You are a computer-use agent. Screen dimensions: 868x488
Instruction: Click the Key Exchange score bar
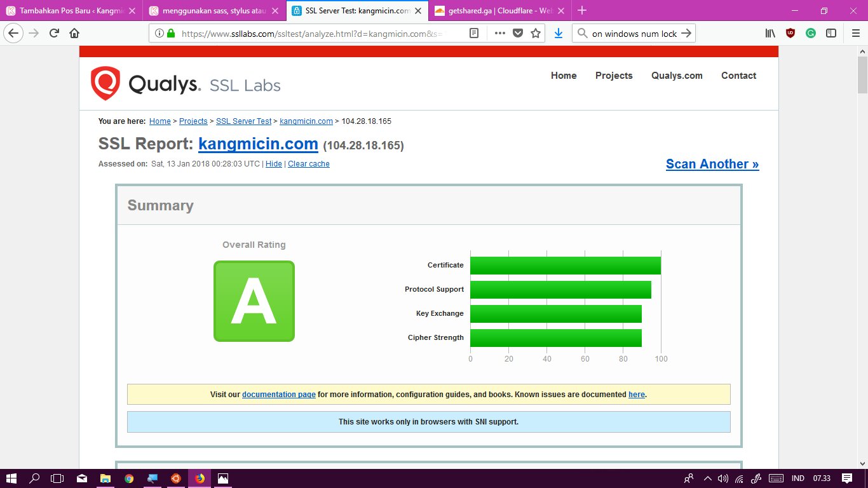pos(556,314)
